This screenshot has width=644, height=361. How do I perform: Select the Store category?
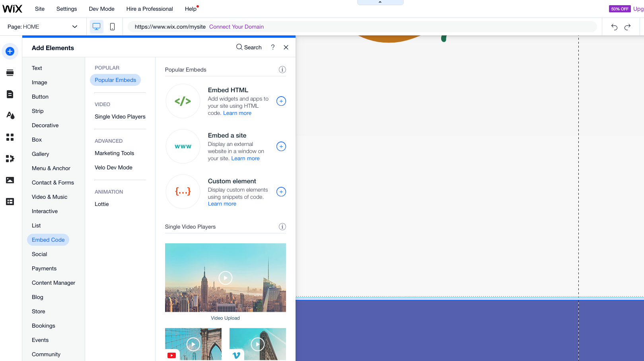pyautogui.click(x=39, y=311)
